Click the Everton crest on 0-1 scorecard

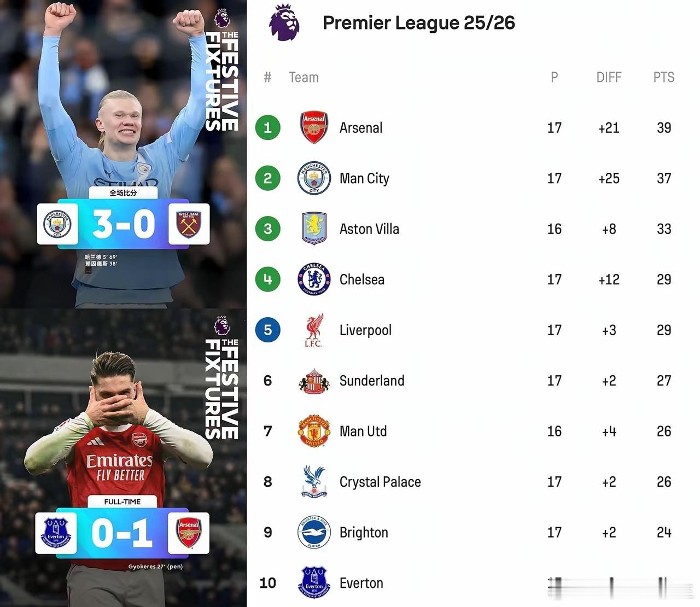[56, 533]
